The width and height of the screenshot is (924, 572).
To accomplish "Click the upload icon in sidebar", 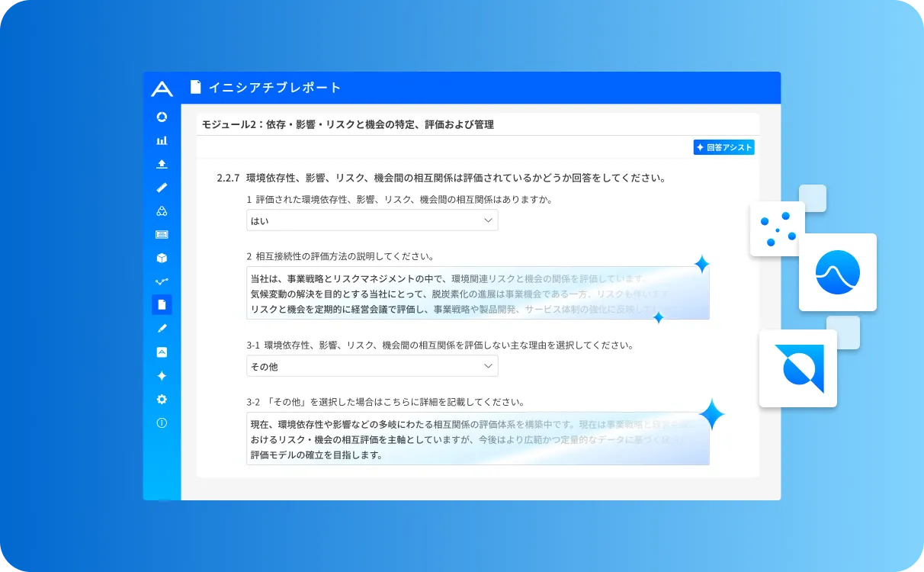I will [x=162, y=164].
